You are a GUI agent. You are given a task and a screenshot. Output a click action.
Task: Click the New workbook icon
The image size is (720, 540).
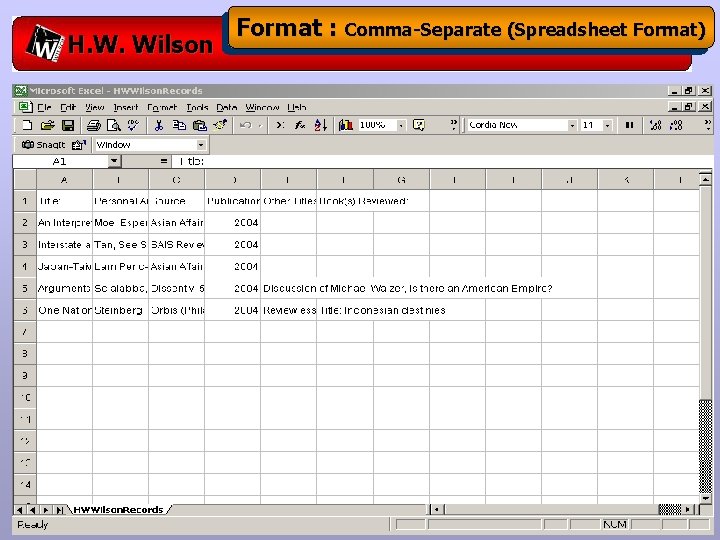point(27,125)
